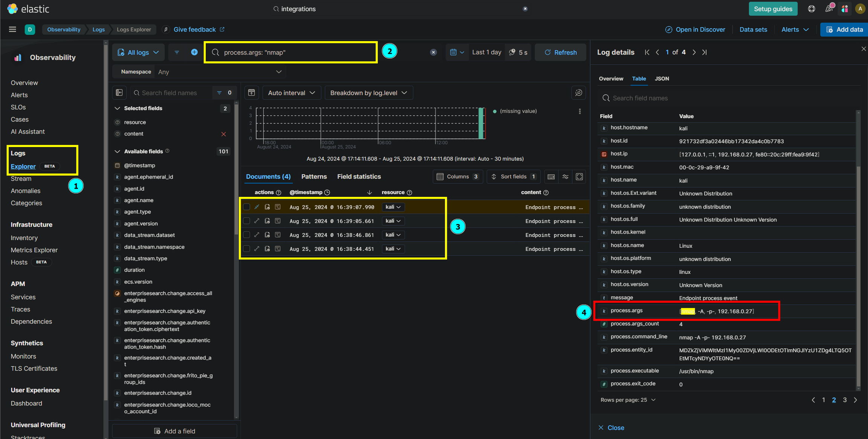Switch to the Overview tab in Log details
The width and height of the screenshot is (868, 439).
click(x=611, y=78)
